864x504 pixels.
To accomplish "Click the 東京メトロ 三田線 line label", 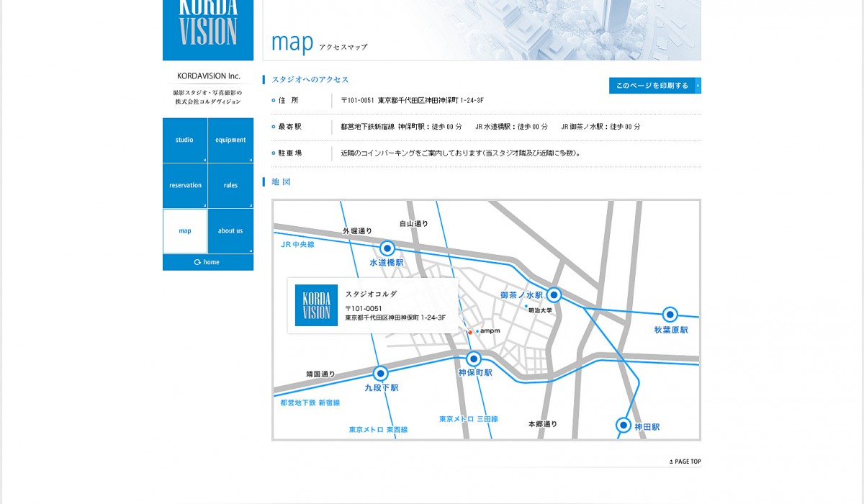I will click(x=469, y=419).
